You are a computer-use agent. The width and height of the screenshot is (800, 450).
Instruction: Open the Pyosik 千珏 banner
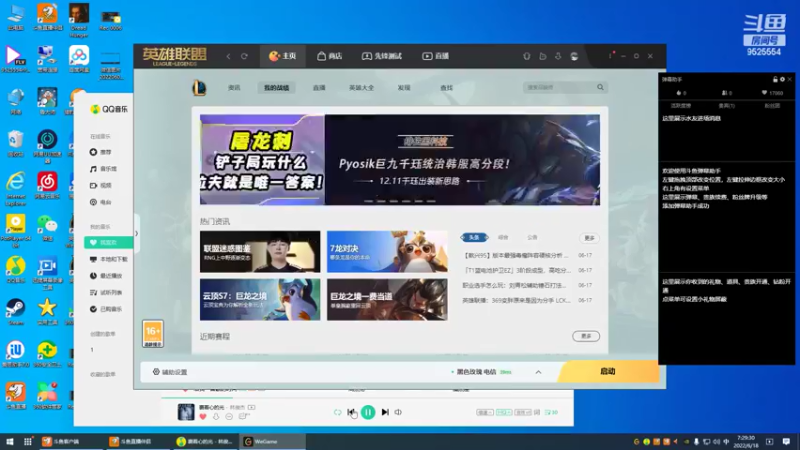pyautogui.click(x=462, y=160)
